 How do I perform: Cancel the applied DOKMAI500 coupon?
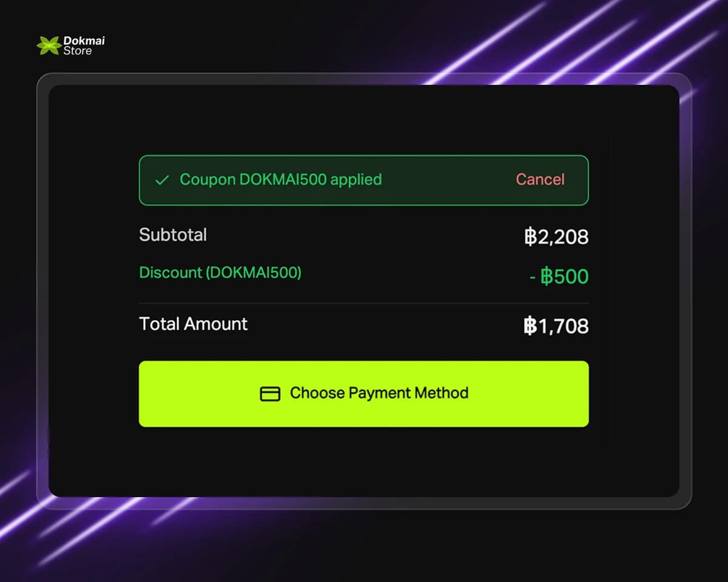(540, 179)
